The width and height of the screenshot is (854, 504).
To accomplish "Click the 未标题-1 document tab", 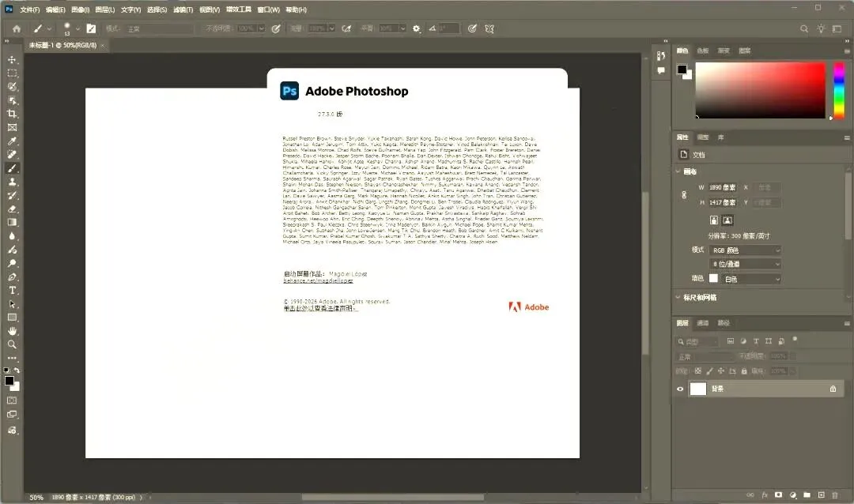I will (x=62, y=45).
